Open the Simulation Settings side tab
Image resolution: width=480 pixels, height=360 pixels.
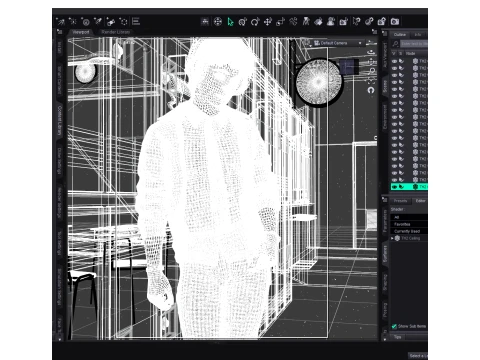[60, 287]
